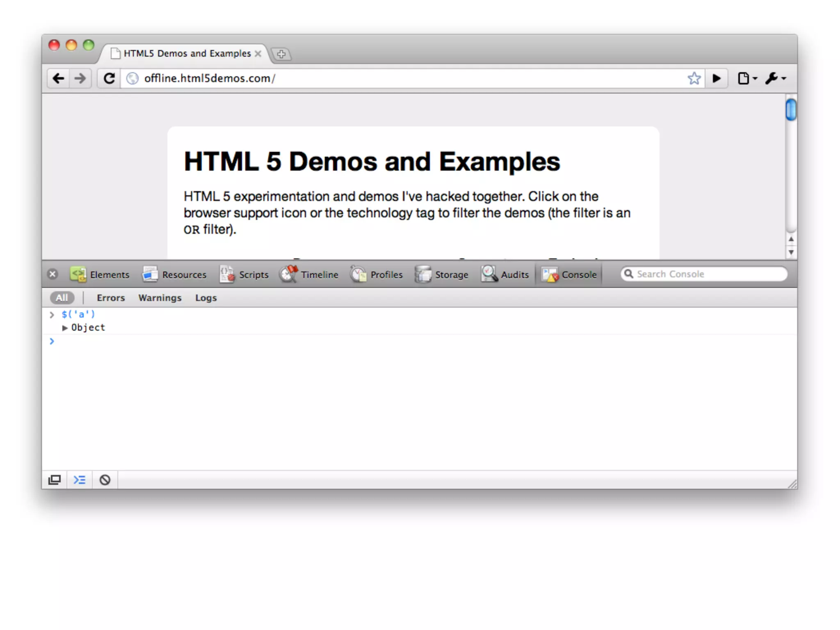This screenshot has height=630, width=840.
Task: Expand the Object result in console
Action: click(65, 328)
